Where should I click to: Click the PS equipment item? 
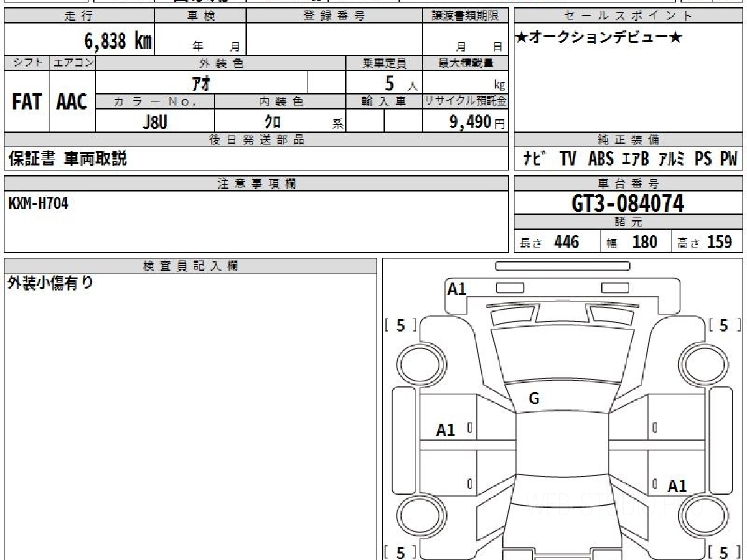click(x=703, y=159)
